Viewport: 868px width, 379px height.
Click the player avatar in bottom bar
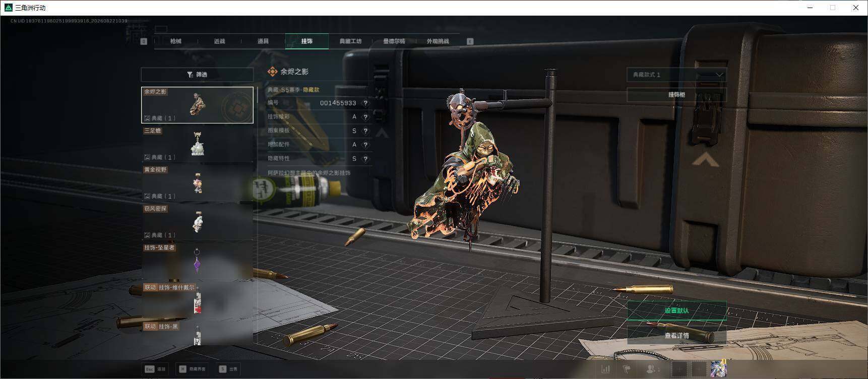(718, 369)
